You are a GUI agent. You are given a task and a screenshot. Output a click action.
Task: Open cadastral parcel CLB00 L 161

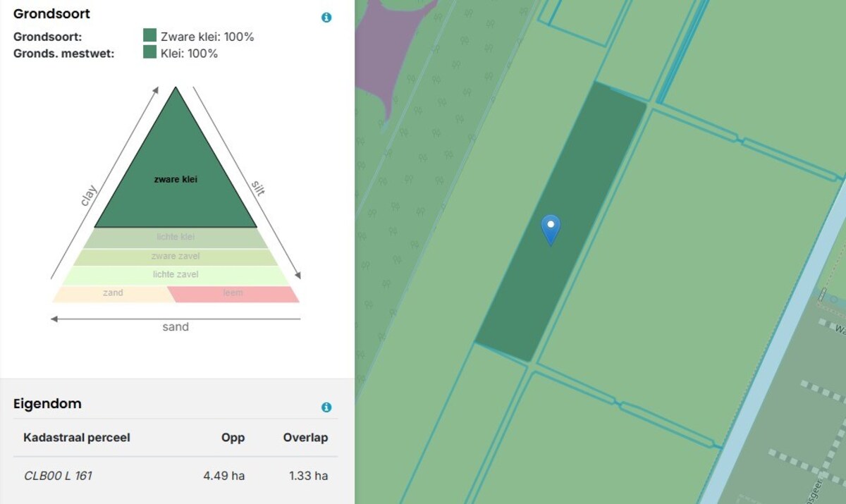point(58,476)
